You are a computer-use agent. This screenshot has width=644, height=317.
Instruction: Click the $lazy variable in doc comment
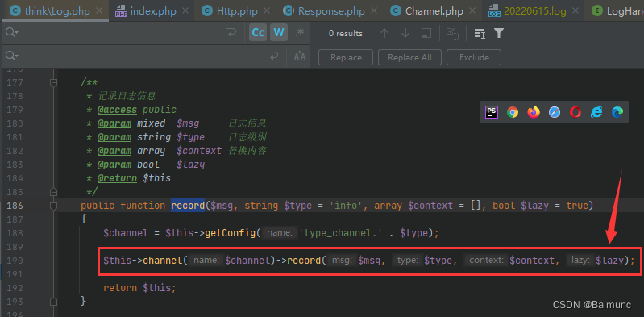coord(190,165)
